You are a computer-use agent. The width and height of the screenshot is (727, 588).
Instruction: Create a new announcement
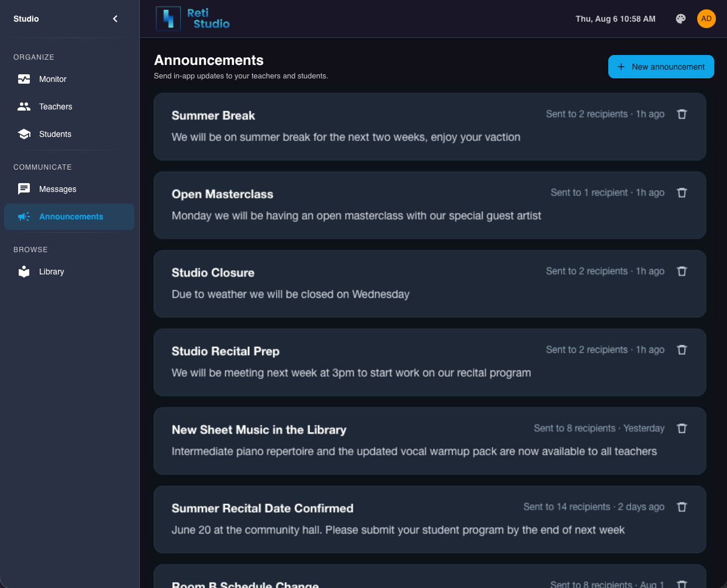pos(661,67)
